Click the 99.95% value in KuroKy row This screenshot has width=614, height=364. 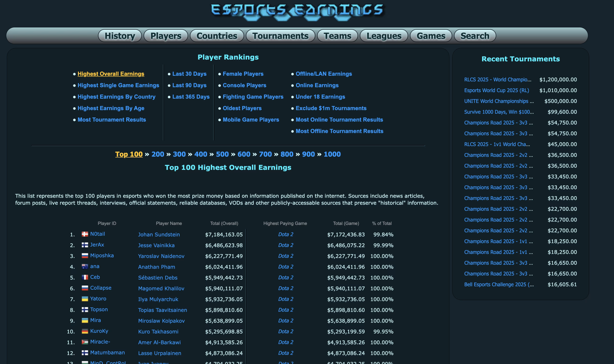(x=383, y=332)
